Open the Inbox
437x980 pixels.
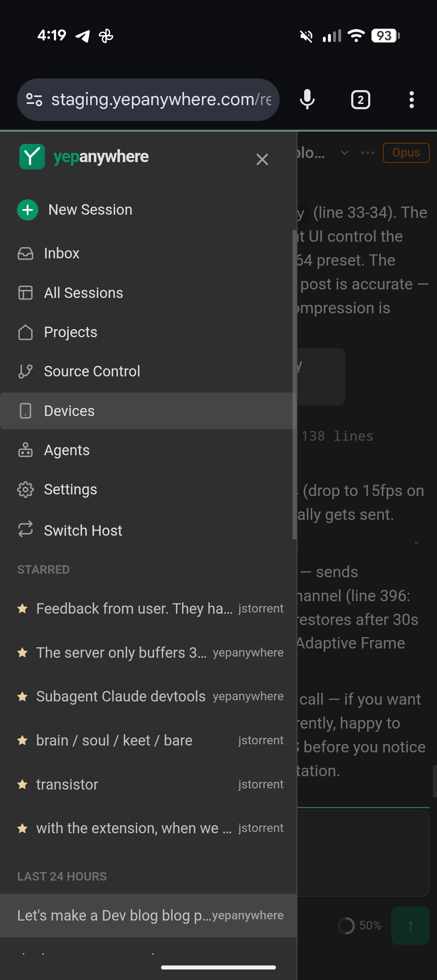coord(62,253)
